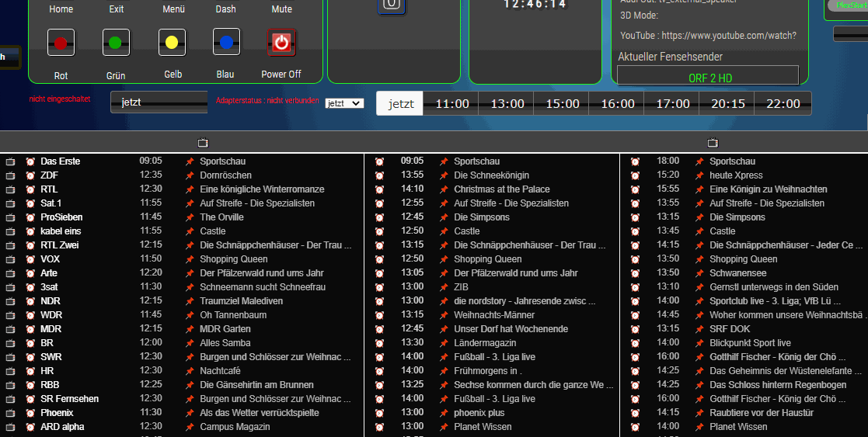Click the red remote button (Rot)
The image size is (868, 437).
tap(61, 43)
